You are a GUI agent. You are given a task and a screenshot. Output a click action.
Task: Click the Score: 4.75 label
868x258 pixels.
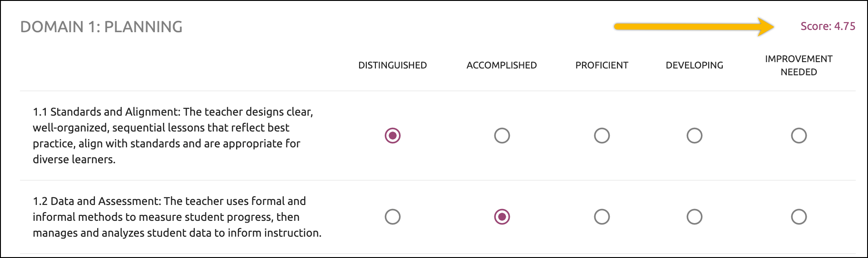pos(828,26)
